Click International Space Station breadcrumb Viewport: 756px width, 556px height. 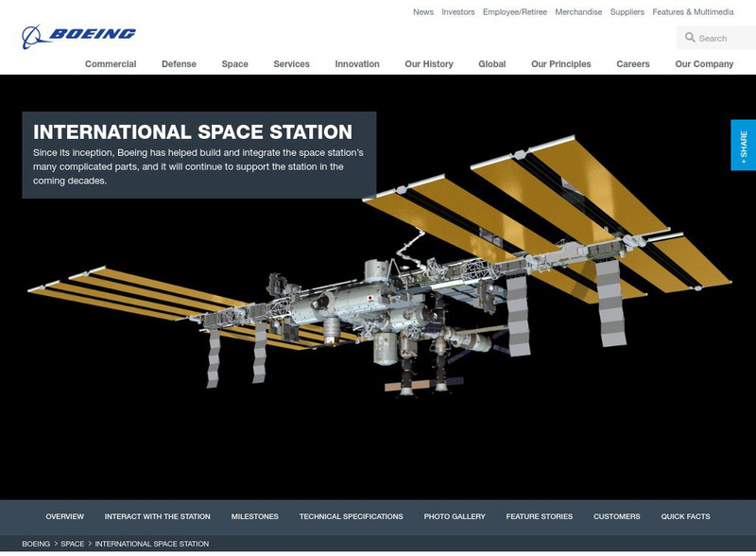click(152, 544)
